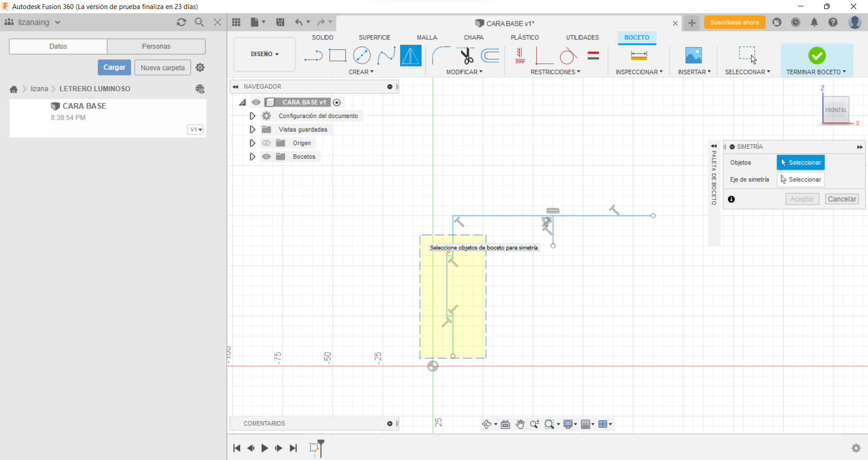Open notifications bell
The width and height of the screenshot is (868, 460).
[x=814, y=22]
